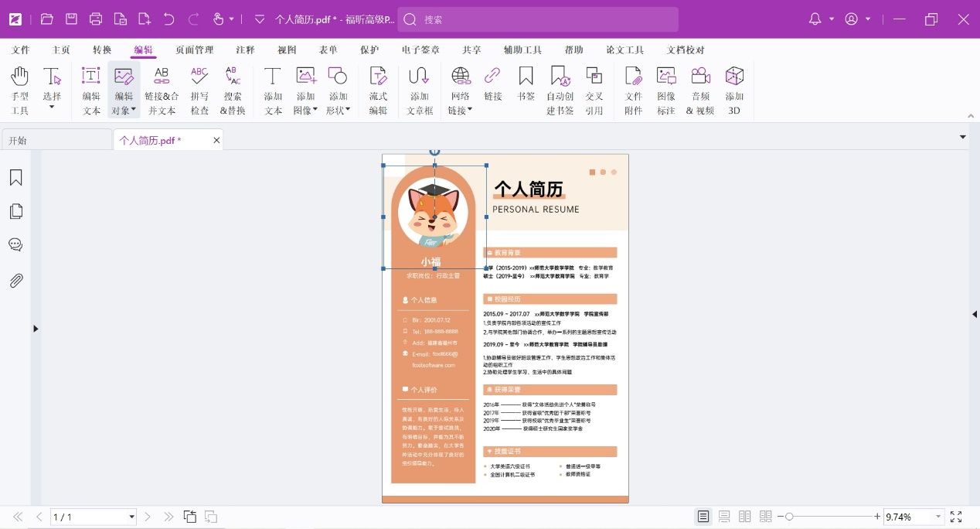Open Spell Check (拼写检查) tool
980x529 pixels.
pyautogui.click(x=199, y=90)
